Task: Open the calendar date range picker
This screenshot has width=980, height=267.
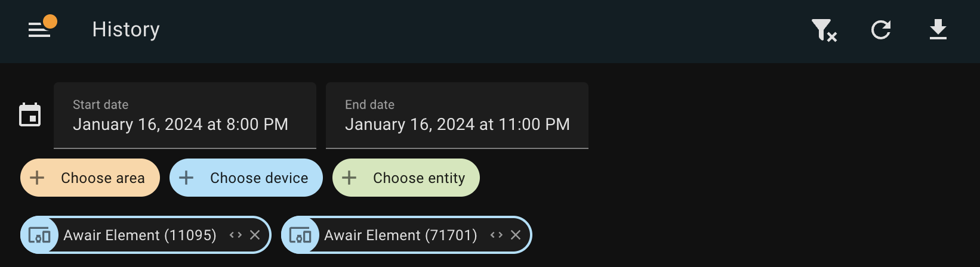Action: click(30, 115)
